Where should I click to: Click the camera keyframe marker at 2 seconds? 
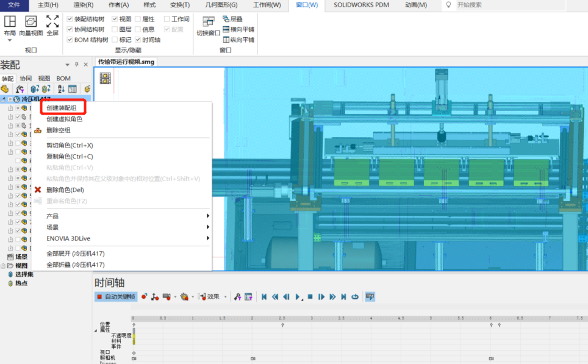253,359
